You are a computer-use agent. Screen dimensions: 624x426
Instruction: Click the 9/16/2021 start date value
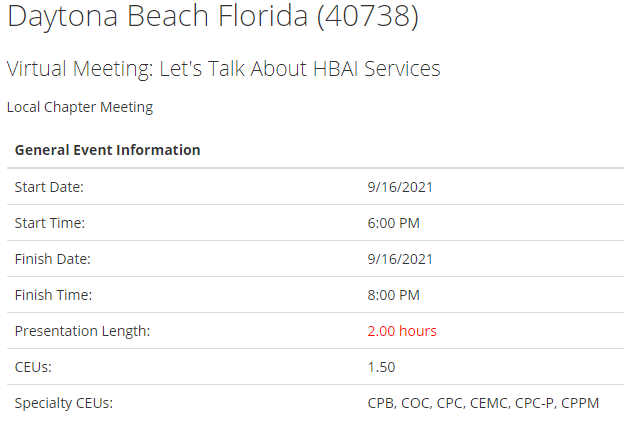(400, 187)
